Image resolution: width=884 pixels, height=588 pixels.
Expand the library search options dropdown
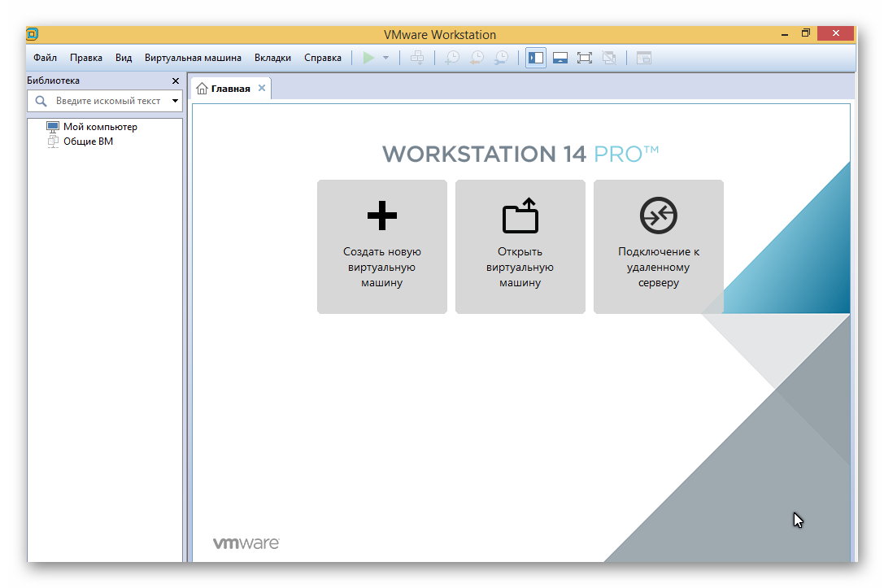[176, 101]
